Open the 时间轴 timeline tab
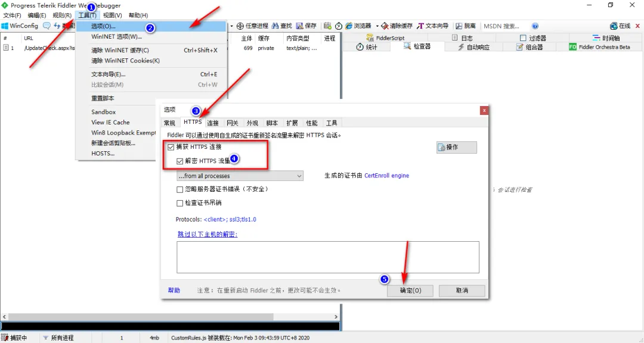 click(x=606, y=38)
